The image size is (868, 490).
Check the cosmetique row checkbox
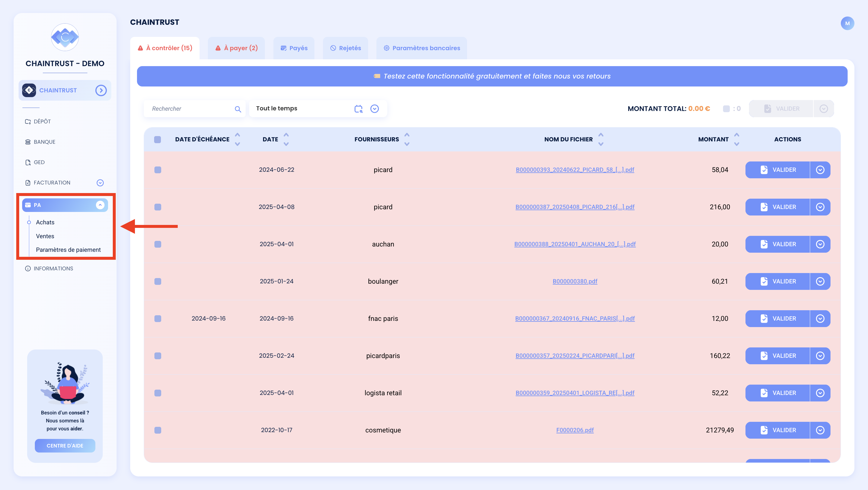tap(158, 430)
